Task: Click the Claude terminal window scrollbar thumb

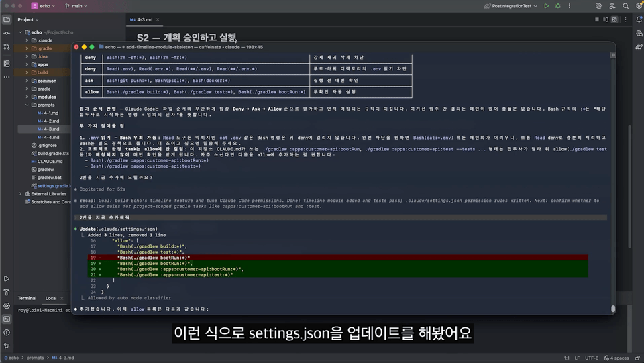Action: click(x=613, y=309)
